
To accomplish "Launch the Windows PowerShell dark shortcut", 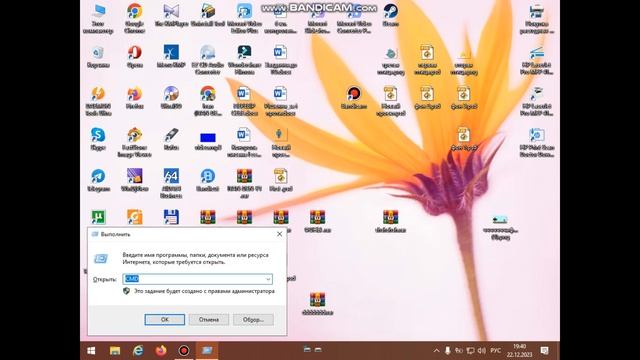I will point(244,53).
